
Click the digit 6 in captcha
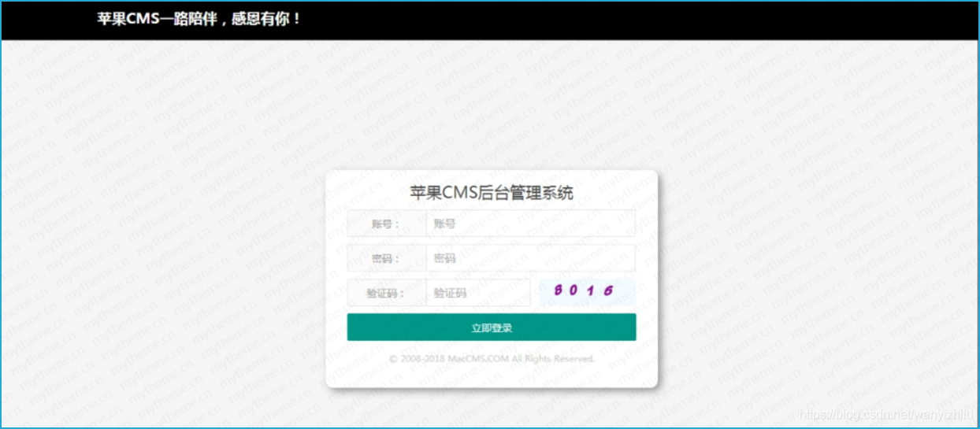click(x=609, y=290)
